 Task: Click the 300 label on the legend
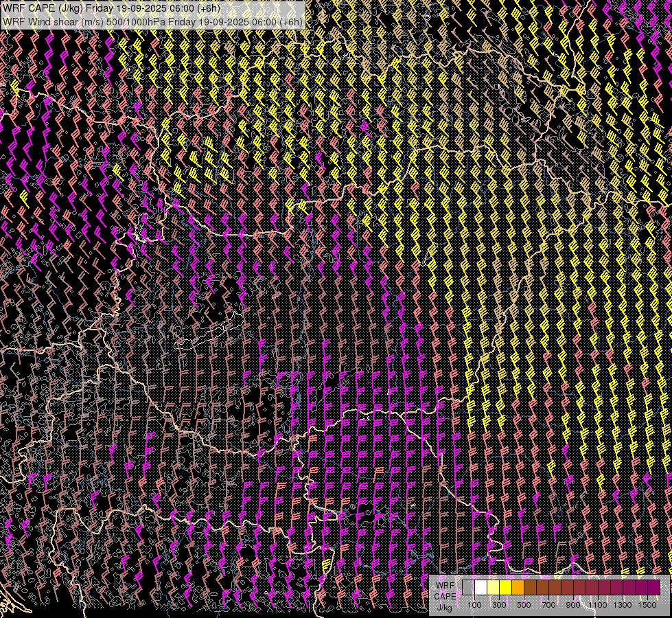pos(499,605)
